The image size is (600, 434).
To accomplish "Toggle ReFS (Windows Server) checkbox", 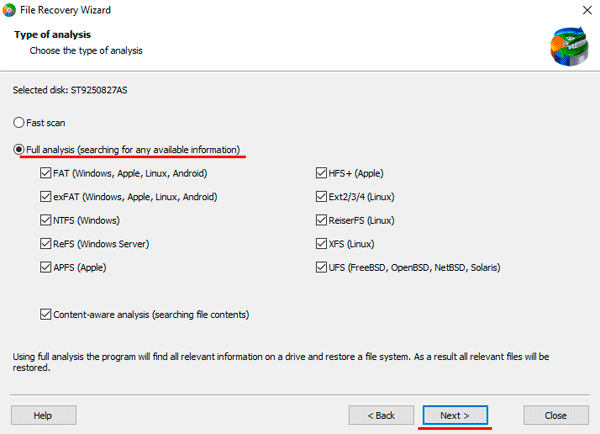I will (46, 244).
